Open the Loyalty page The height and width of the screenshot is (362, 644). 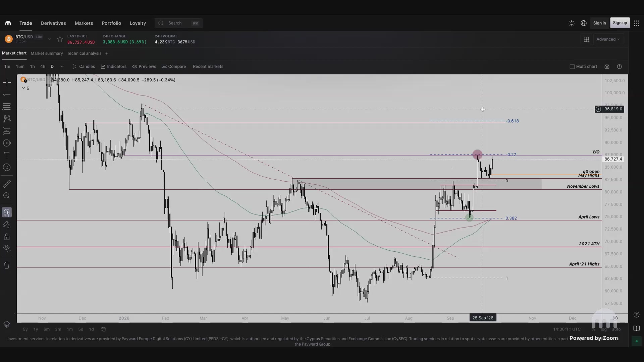pos(138,23)
